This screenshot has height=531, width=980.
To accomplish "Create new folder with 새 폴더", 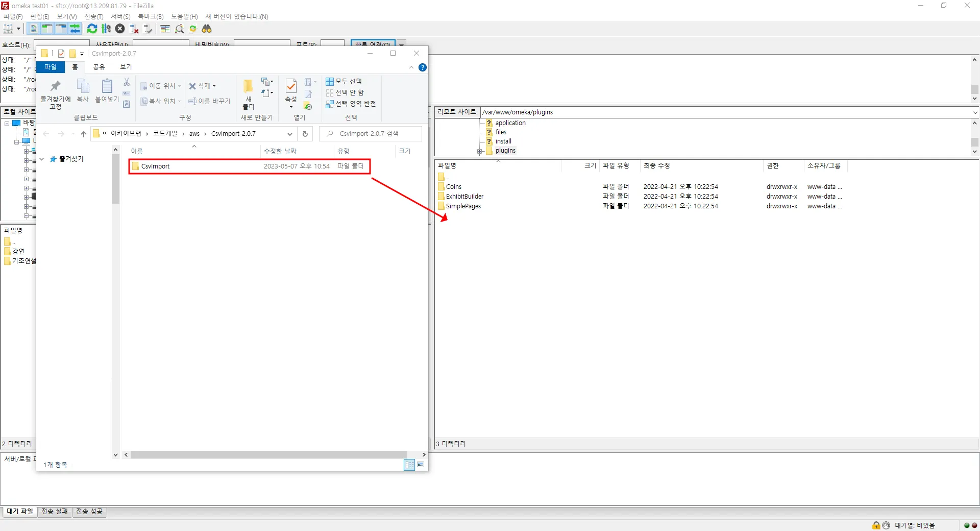I will point(249,94).
